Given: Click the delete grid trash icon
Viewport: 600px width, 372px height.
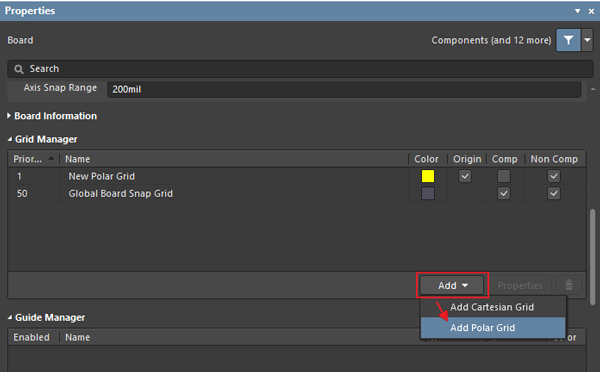Looking at the screenshot, I should pyautogui.click(x=569, y=285).
